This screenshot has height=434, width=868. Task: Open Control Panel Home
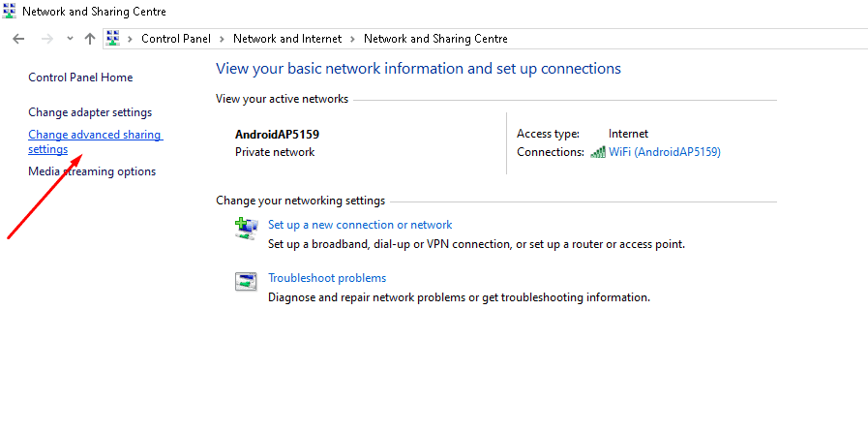click(80, 77)
